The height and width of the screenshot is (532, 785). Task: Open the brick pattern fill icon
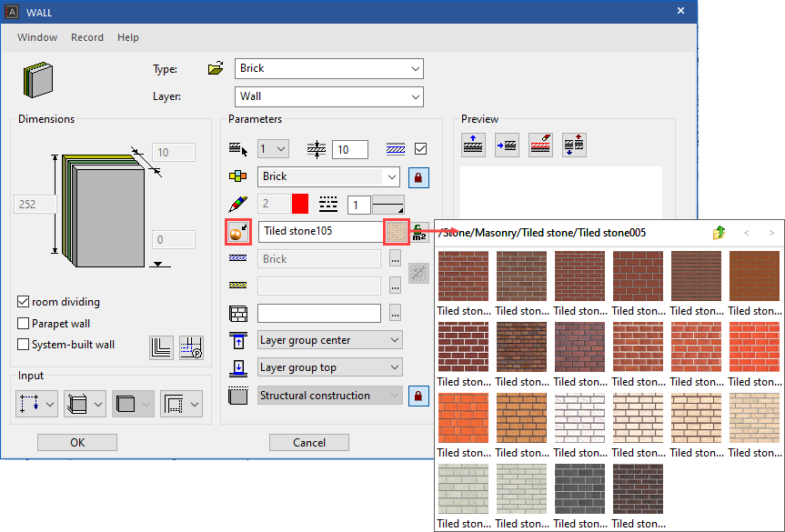click(240, 313)
